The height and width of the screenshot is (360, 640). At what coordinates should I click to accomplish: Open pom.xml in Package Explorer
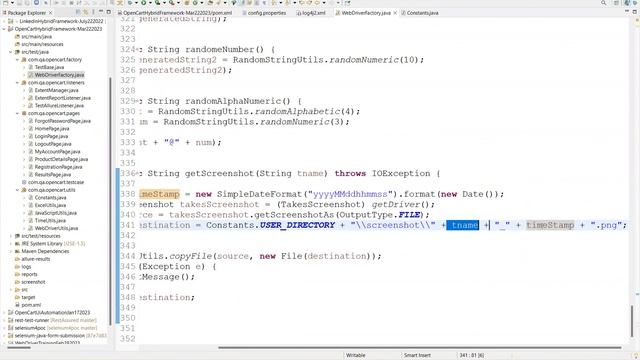click(x=28, y=305)
